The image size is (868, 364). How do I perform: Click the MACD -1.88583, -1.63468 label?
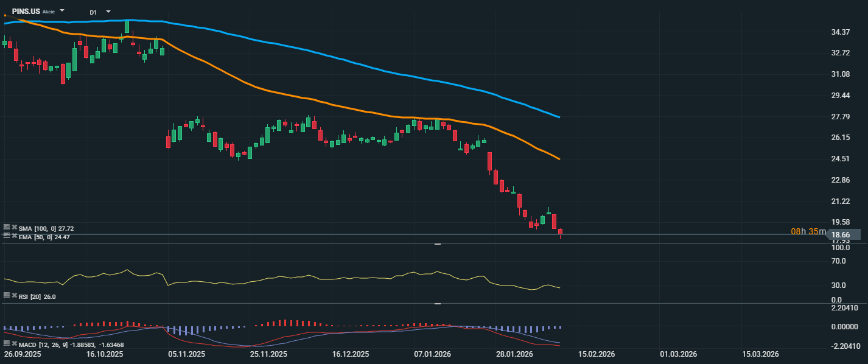71,345
